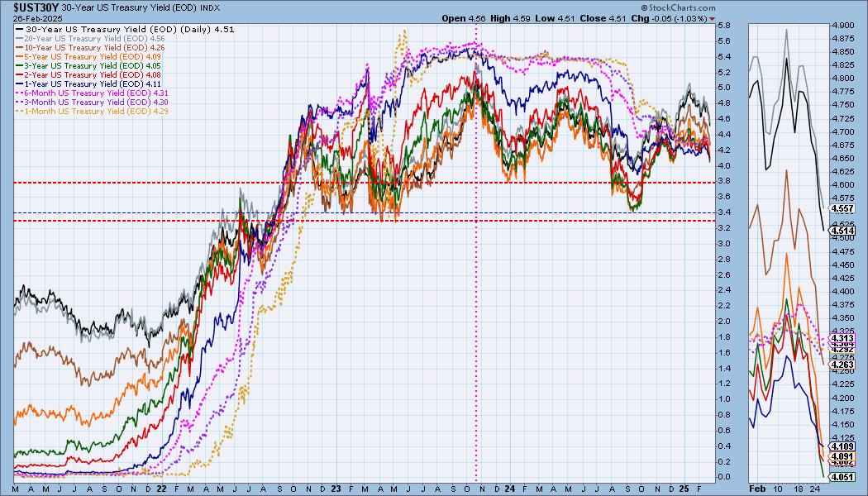Image resolution: width=868 pixels, height=496 pixels.
Task: Click the 4.557 value tag for 20-Year
Action: tap(842, 208)
